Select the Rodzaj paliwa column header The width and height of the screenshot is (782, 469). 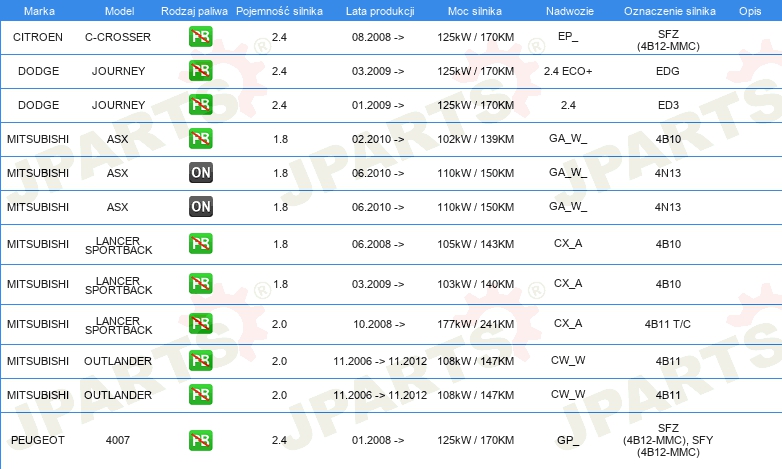194,11
